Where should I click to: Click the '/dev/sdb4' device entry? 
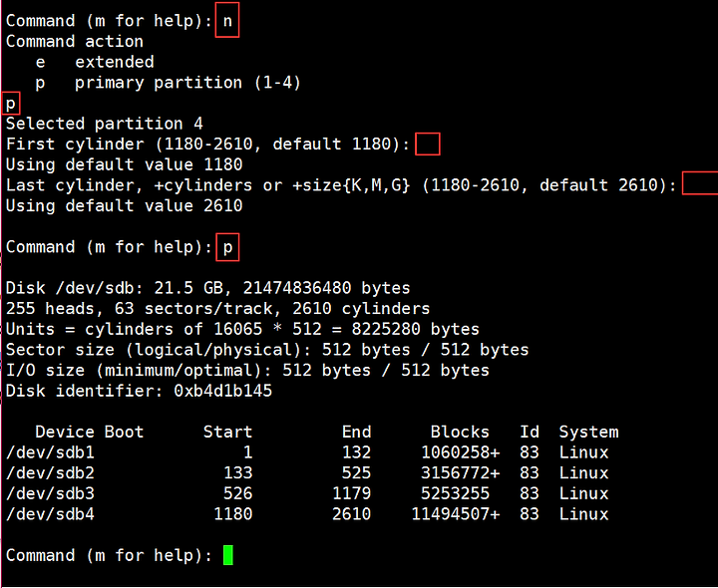click(50, 514)
